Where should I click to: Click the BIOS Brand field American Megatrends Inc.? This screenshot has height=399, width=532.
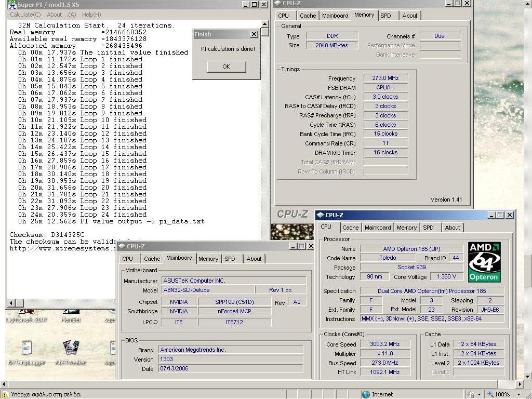click(x=231, y=350)
